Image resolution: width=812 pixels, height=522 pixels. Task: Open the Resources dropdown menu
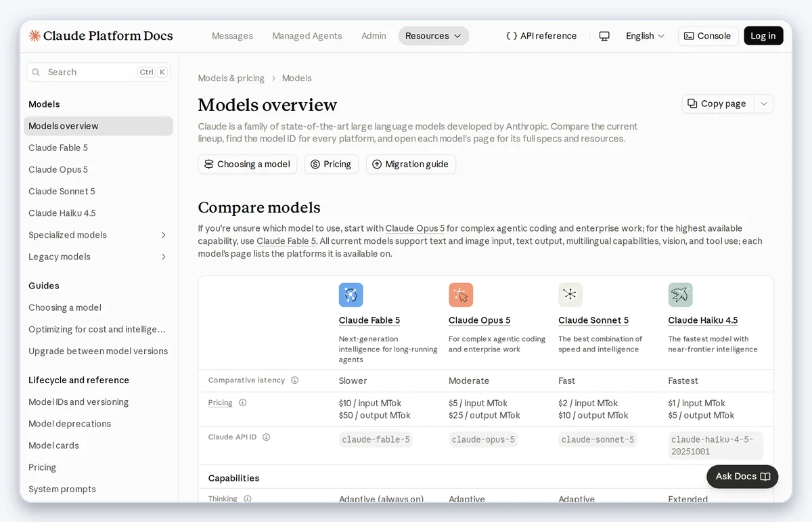[x=433, y=36]
